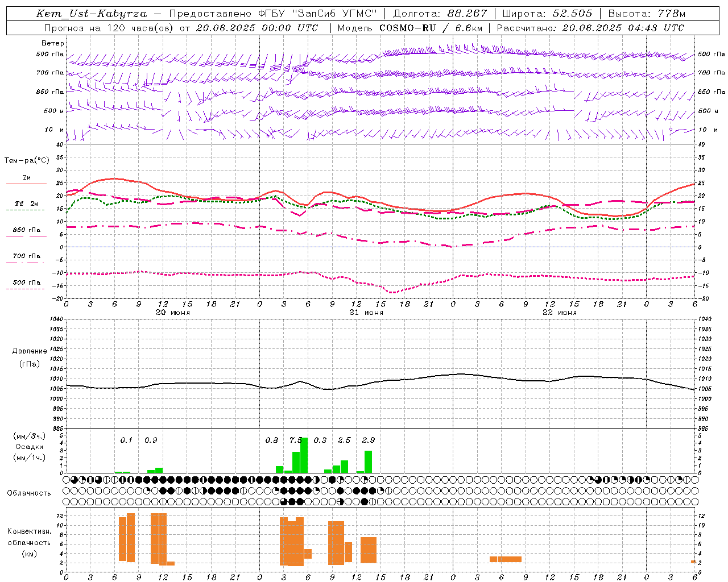728x582 pixels.
Task: Click the right-side 700 гПа wind label
Action: click(x=712, y=73)
